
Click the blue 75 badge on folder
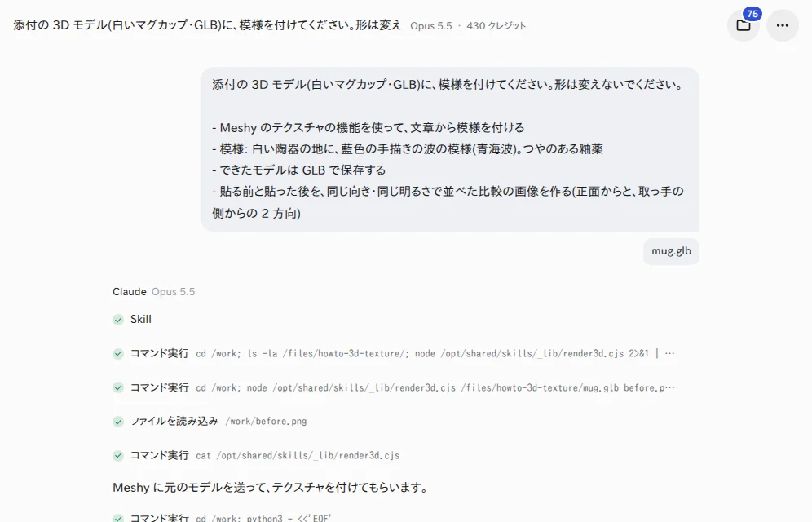pos(752,14)
